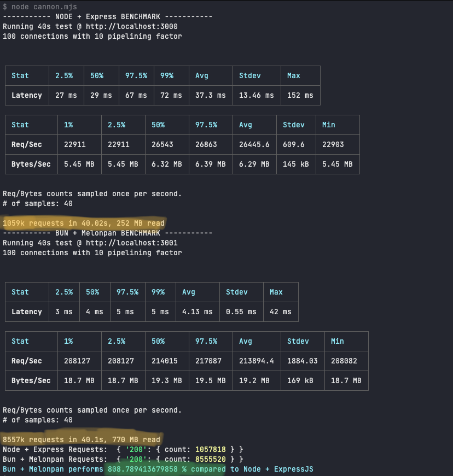
Task: Click Bun latency average '4.13 ms' cell
Action: coord(197,312)
